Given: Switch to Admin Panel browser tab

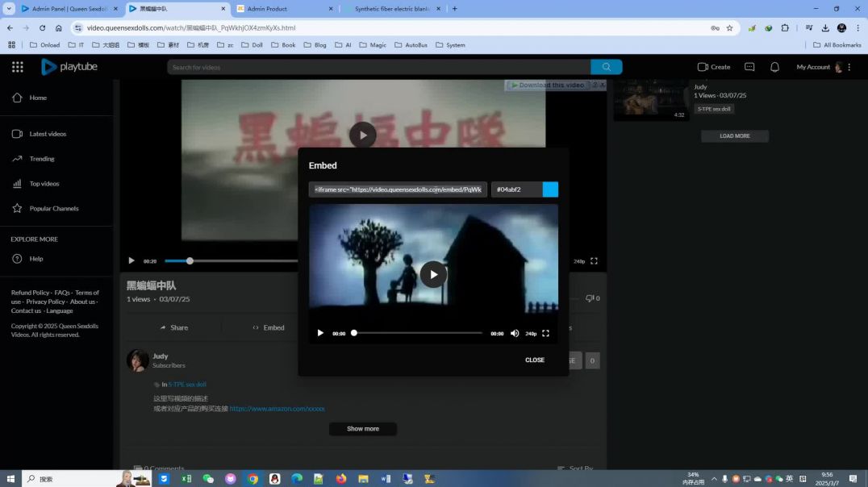Looking at the screenshot, I should [69, 9].
